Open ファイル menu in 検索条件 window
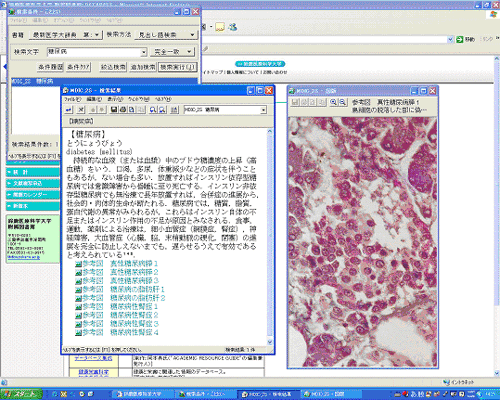The height and width of the screenshot is (400, 500). (18, 20)
